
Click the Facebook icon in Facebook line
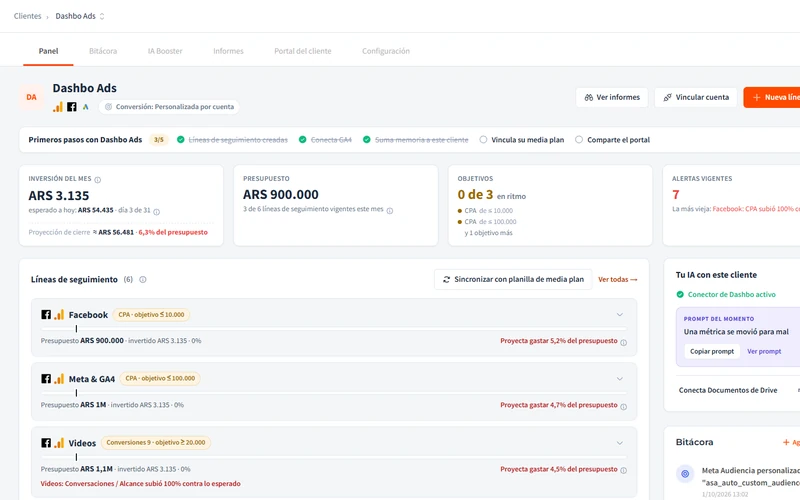pos(46,315)
